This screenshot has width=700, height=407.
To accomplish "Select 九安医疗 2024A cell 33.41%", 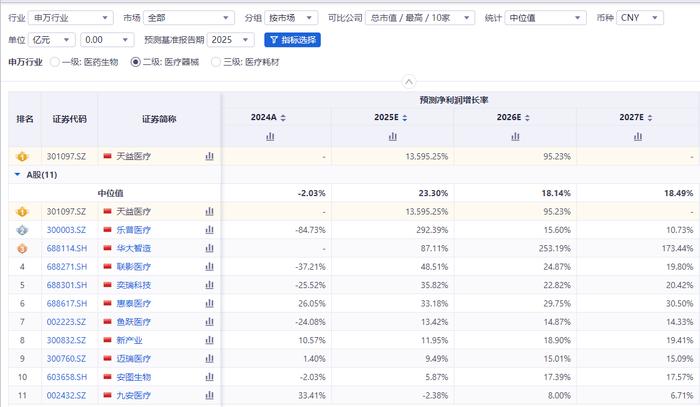I will pos(312,395).
